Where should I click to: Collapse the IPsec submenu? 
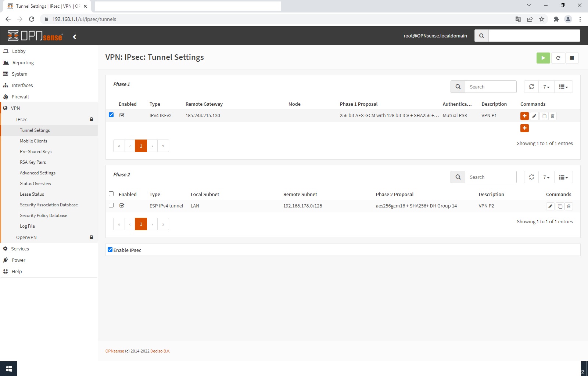pyautogui.click(x=49, y=119)
